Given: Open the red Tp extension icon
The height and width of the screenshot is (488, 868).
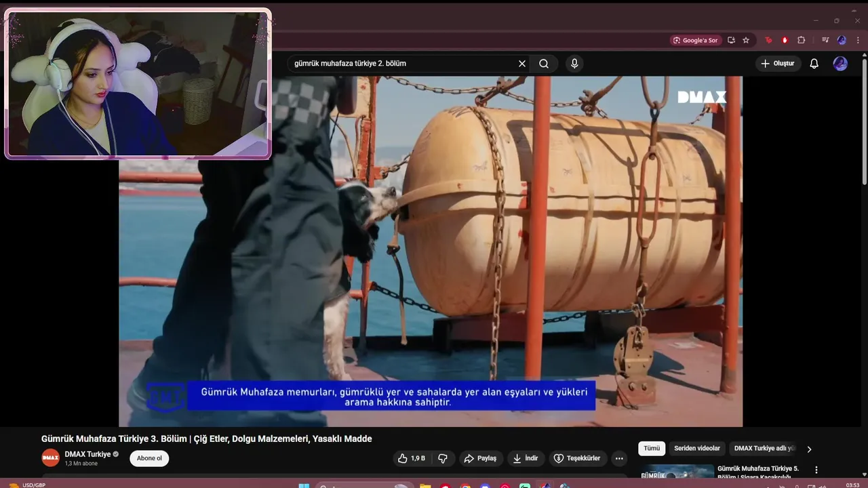Looking at the screenshot, I should tap(768, 40).
